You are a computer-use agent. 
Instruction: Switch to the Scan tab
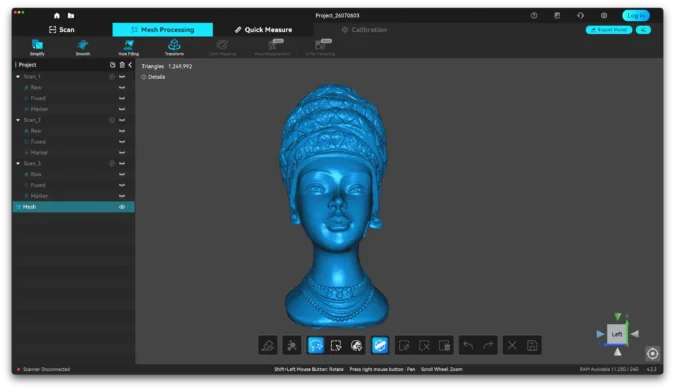62,30
